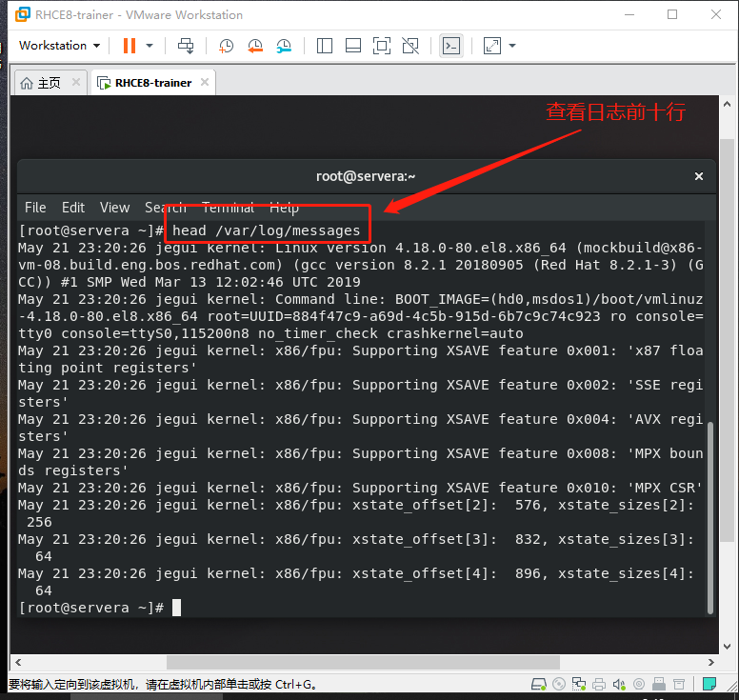
Task: Maximize the VMware Workstation window
Action: point(672,14)
